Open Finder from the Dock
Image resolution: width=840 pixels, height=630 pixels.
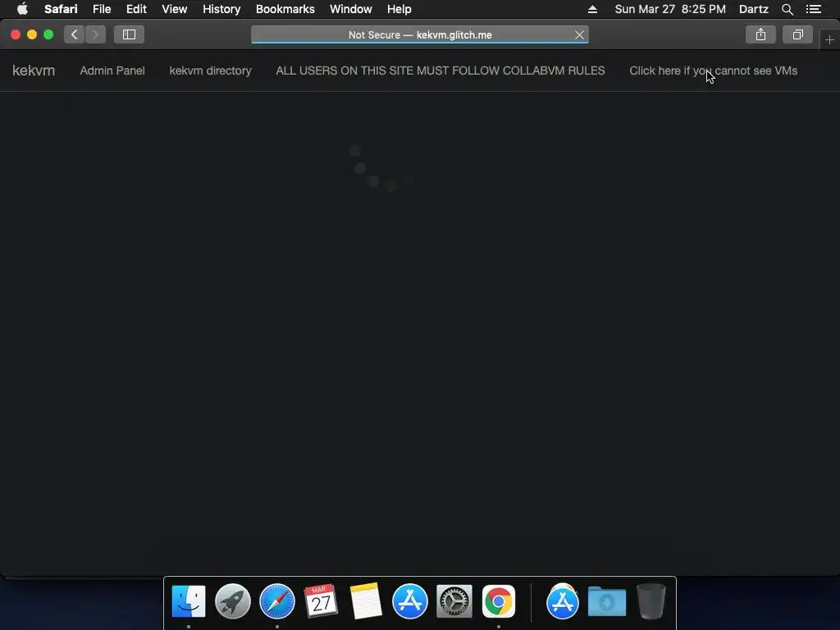[x=189, y=601]
